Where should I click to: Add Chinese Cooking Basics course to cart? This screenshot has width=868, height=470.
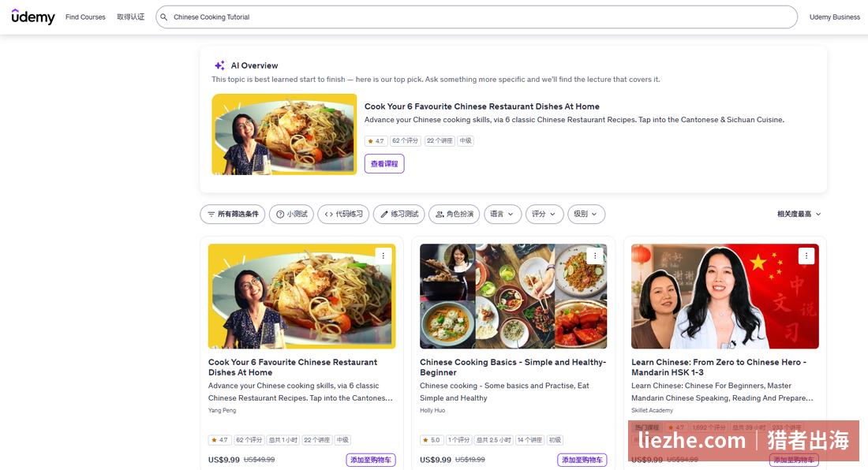[x=582, y=460]
